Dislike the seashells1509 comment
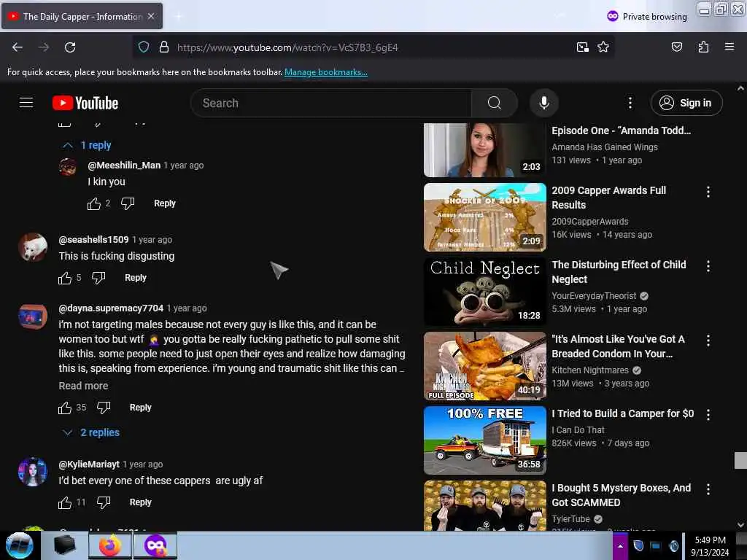This screenshot has width=747, height=560. click(x=98, y=278)
